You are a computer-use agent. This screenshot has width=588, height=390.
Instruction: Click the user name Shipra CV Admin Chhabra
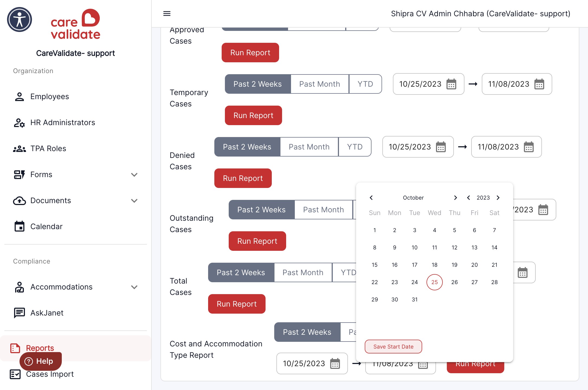[x=481, y=14]
